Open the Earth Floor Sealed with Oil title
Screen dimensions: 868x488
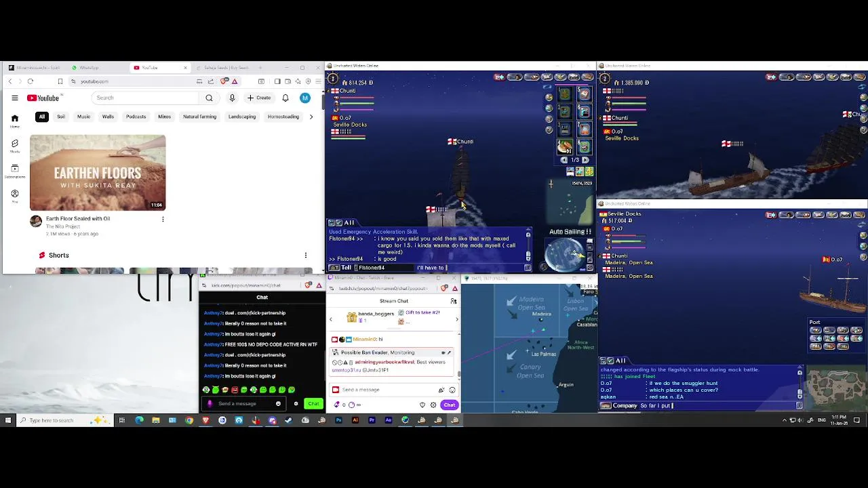point(78,219)
